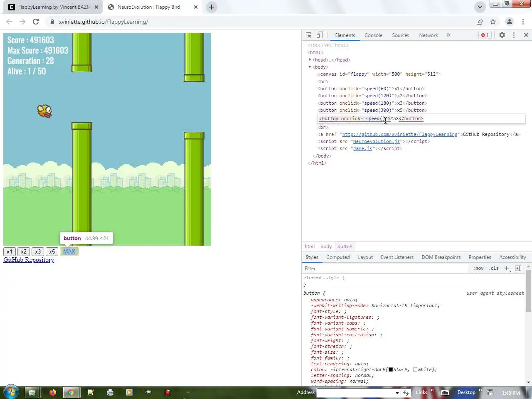The height and width of the screenshot is (399, 532).
Task: Toggle the :hov element state button
Action: 478,268
